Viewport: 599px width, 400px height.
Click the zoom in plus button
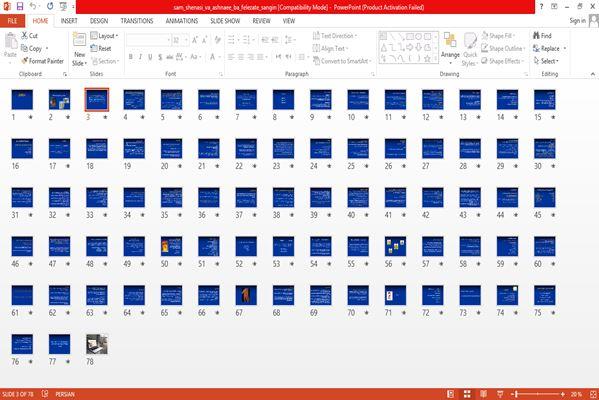click(563, 394)
